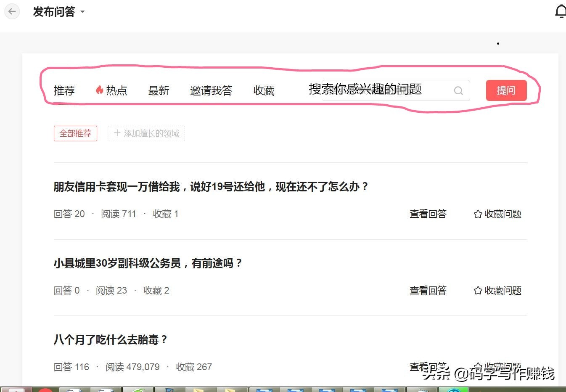
Task: Click the magnifier icon in search box
Action: [x=458, y=90]
